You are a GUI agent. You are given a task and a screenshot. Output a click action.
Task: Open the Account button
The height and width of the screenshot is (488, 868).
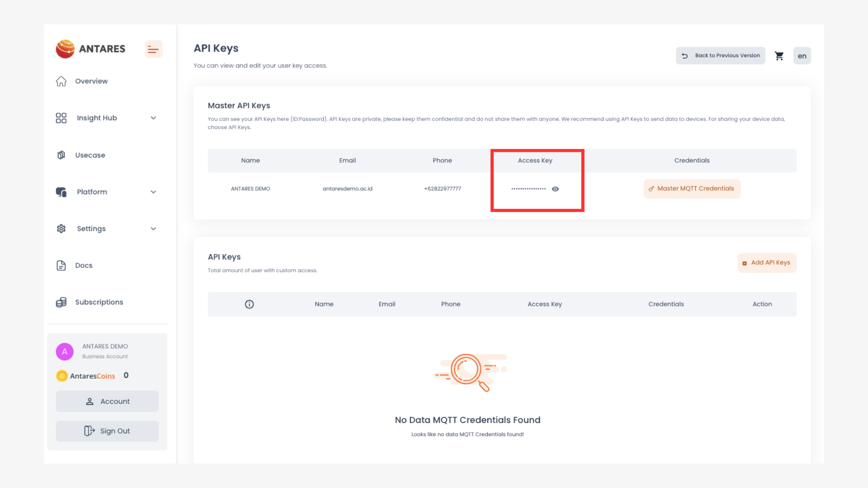pos(107,402)
